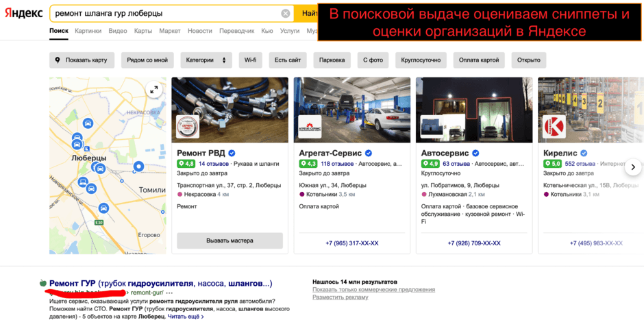
Task: Open the 14 отзывов reviews link
Action: click(x=213, y=164)
